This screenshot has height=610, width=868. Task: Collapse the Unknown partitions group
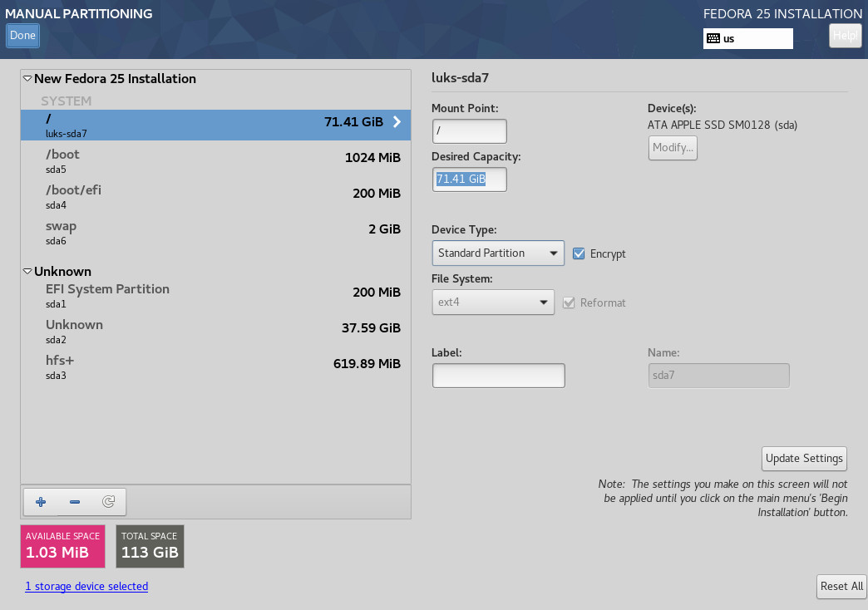tap(27, 271)
